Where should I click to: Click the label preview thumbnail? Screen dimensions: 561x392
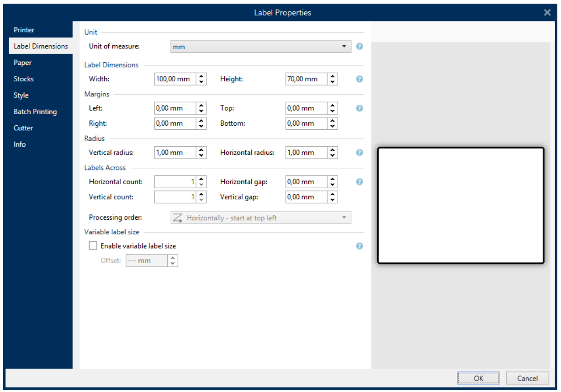(x=460, y=206)
